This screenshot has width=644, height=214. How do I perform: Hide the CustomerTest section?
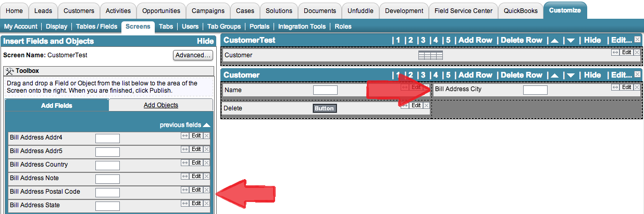(x=592, y=40)
